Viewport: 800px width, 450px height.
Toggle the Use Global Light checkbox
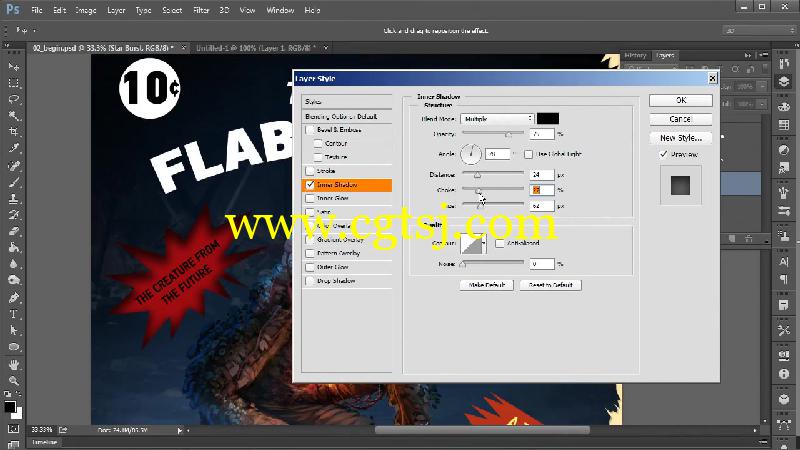tap(529, 154)
